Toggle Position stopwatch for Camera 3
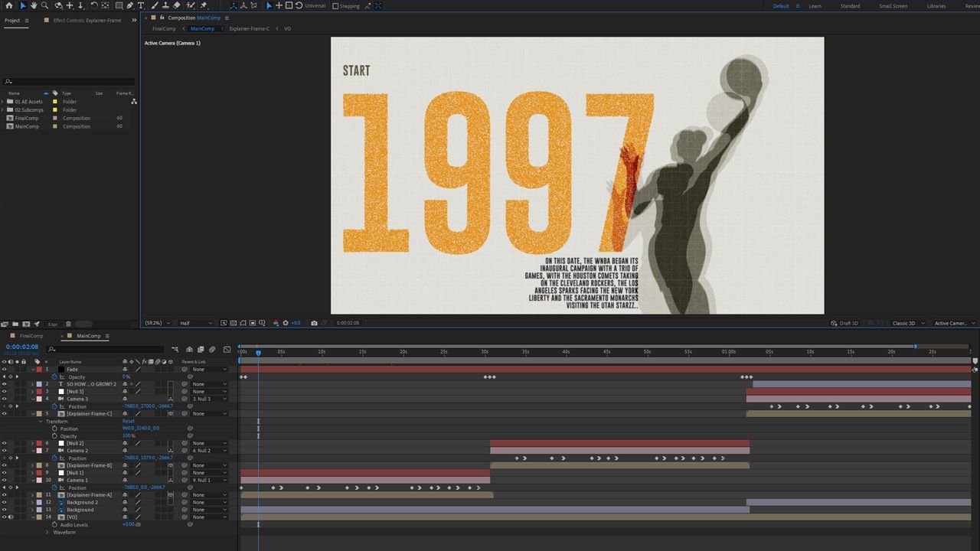Image resolution: width=980 pixels, height=551 pixels. pyautogui.click(x=54, y=406)
